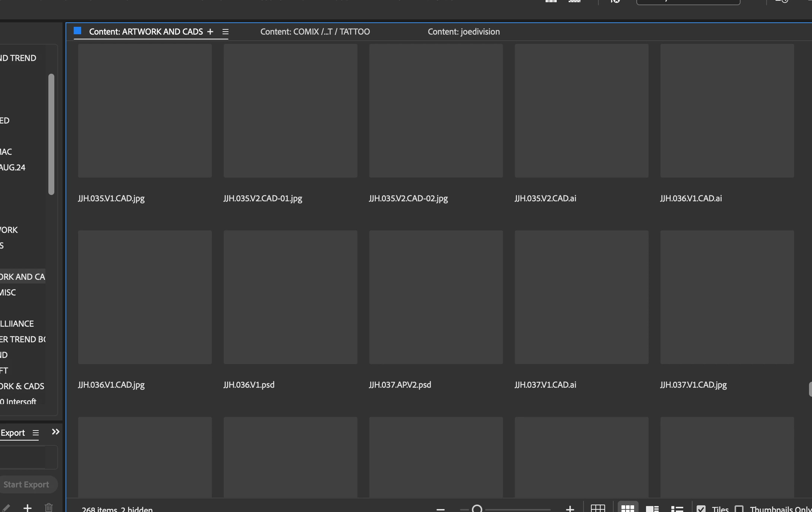This screenshot has height=512, width=812.
Task: Switch to Content: joedivision tab
Action: 463,32
